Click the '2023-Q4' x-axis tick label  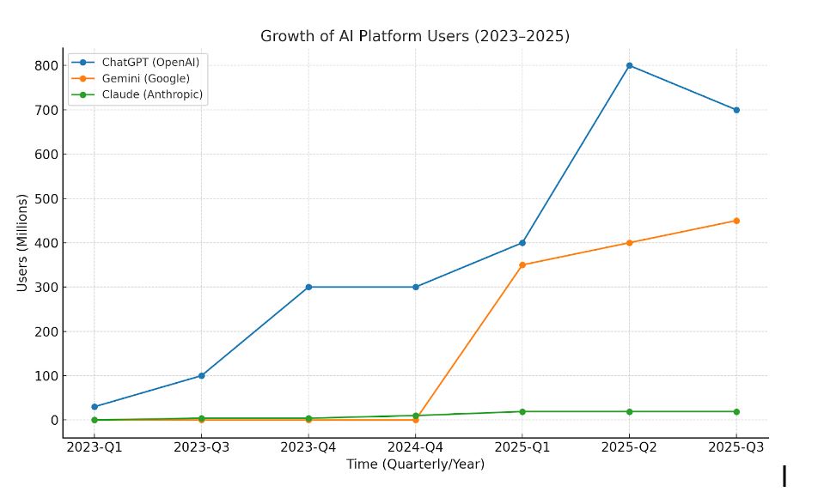tap(308, 447)
